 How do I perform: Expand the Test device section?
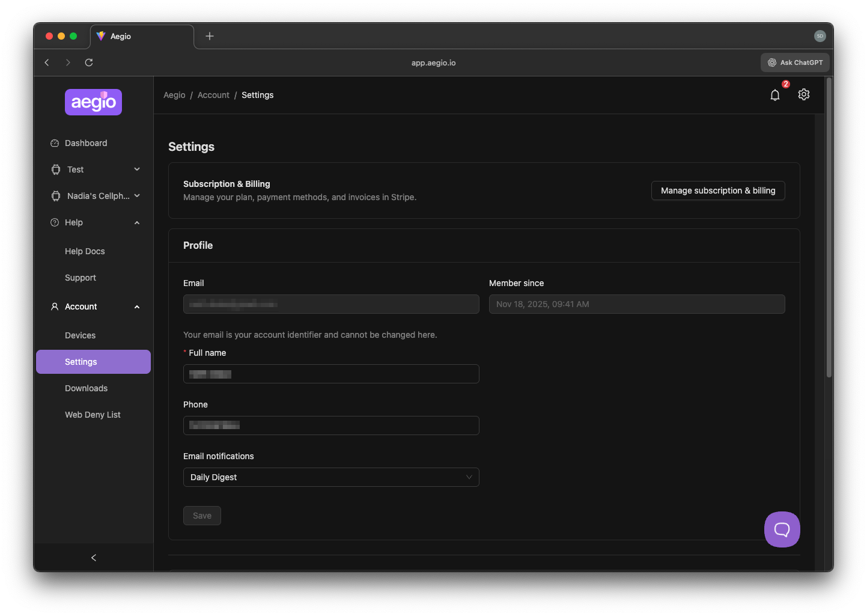pyautogui.click(x=136, y=169)
